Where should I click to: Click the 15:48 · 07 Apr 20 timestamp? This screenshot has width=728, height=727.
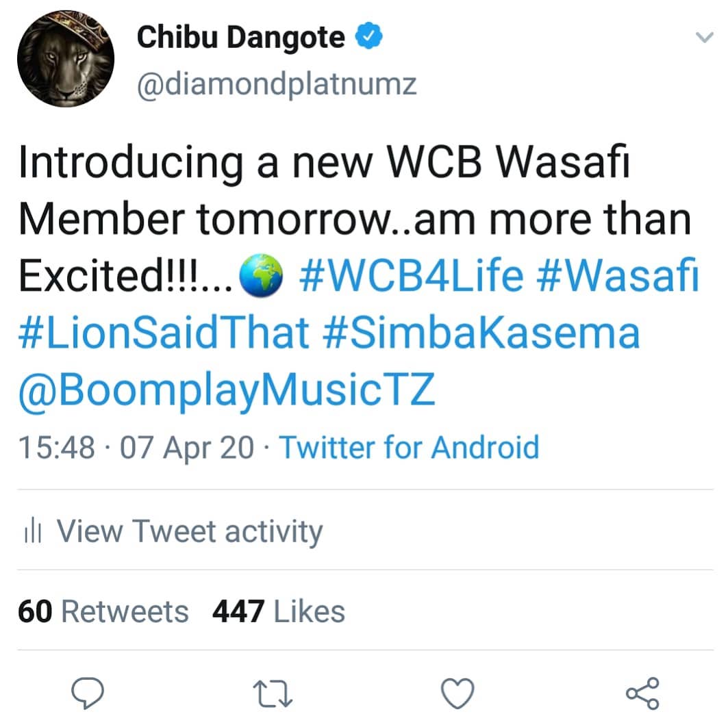pyautogui.click(x=136, y=447)
